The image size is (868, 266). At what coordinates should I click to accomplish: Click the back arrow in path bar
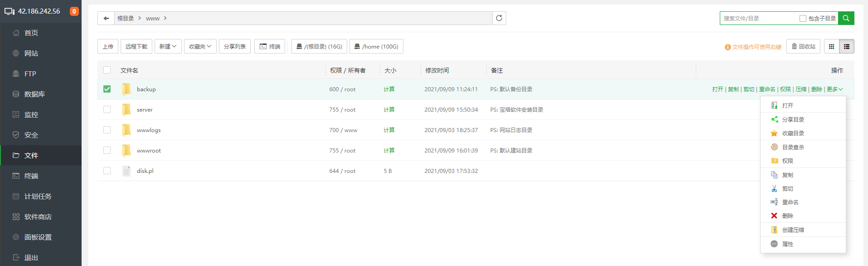pos(106,18)
